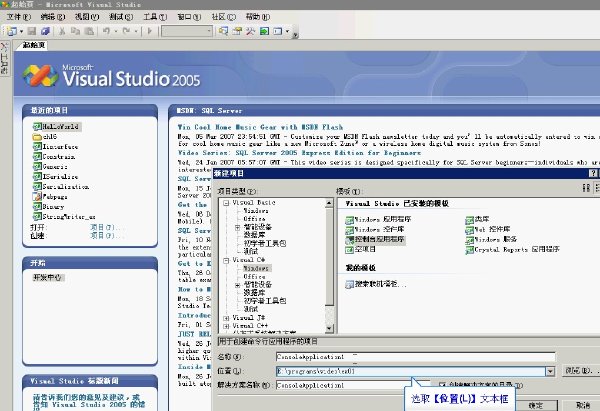Open the 编辑(E) menu

click(x=53, y=17)
